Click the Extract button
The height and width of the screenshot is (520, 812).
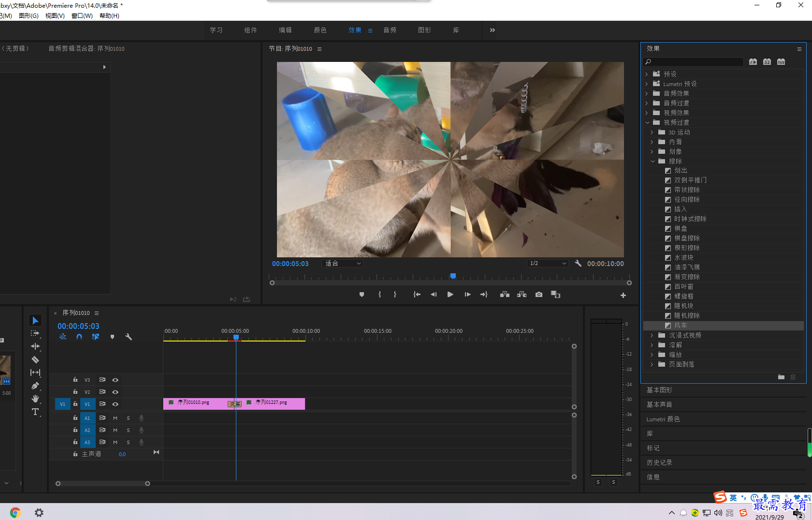point(522,295)
